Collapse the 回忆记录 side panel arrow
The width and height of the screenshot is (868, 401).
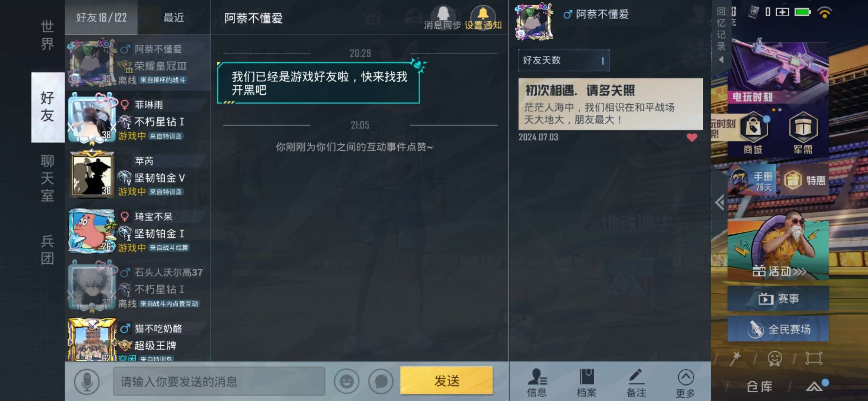721,59
